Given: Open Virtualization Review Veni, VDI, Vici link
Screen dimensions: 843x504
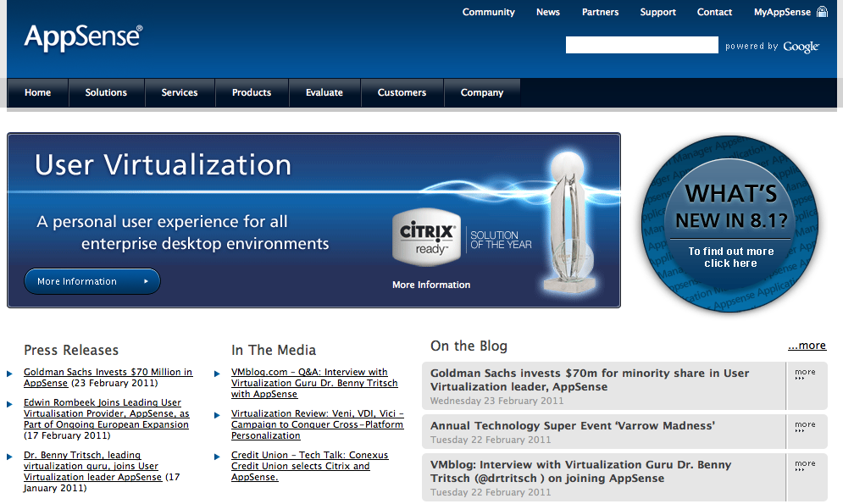Looking at the screenshot, I should [317, 424].
